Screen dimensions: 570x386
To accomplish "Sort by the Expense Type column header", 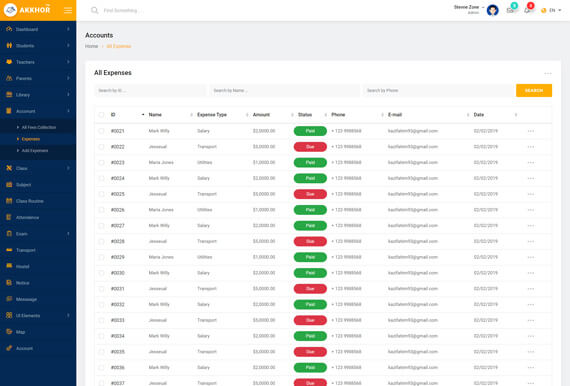I will (x=212, y=114).
